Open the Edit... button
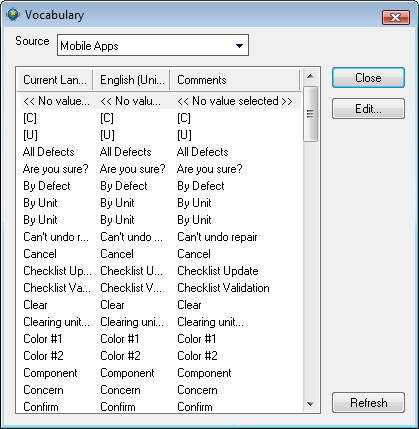This screenshot has height=429, width=419. click(x=368, y=109)
